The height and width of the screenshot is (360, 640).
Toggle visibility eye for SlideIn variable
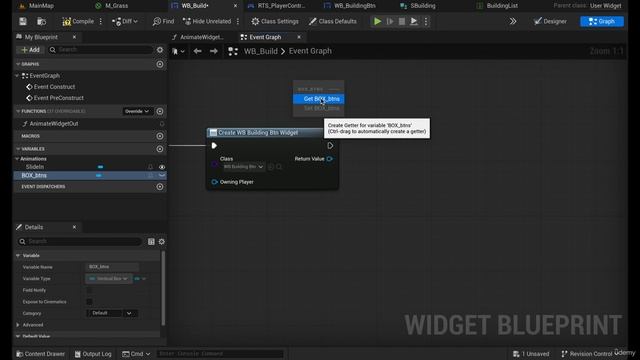(x=162, y=167)
